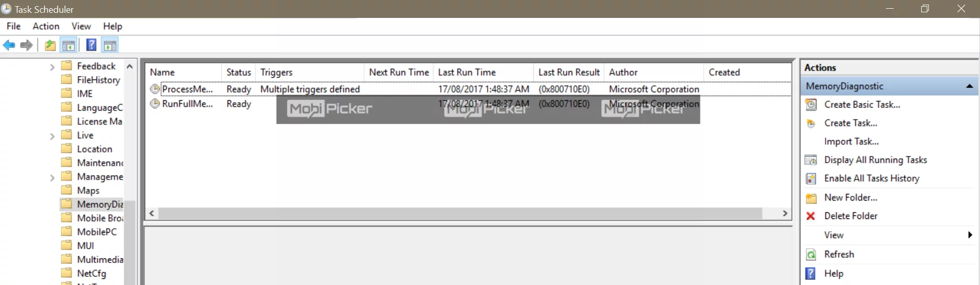Collapse the MemoryDiagnostic actions section arrow
Screen dimensions: 980x285
tap(969, 86)
